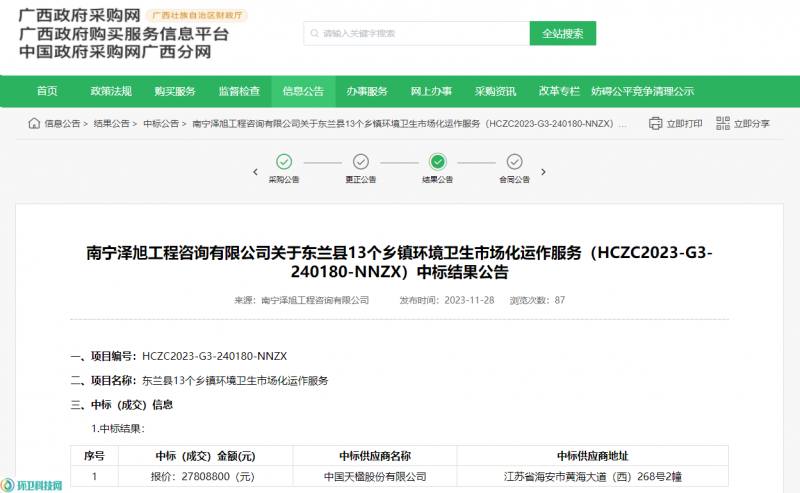Click the printer icon for 立即打印
The image size is (800, 493).
pyautogui.click(x=655, y=124)
